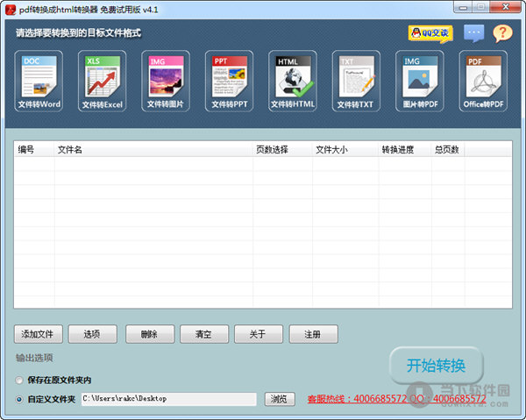
Task: Open the blue message bubble icon
Action: 473,33
